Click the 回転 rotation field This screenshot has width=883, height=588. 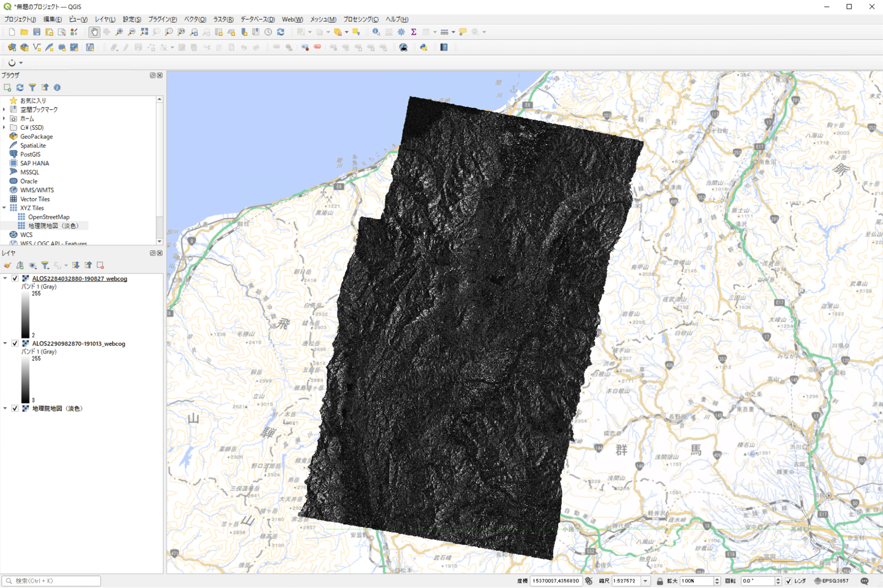click(761, 581)
